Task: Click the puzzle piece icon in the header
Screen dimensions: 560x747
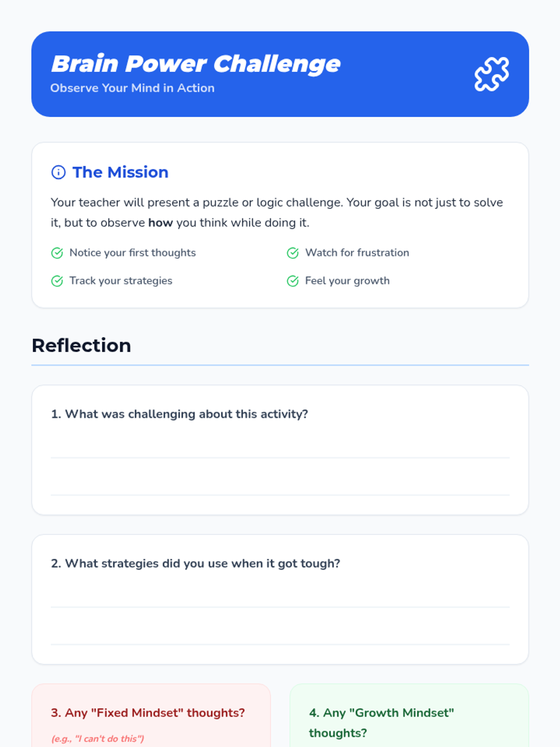Action: click(492, 74)
